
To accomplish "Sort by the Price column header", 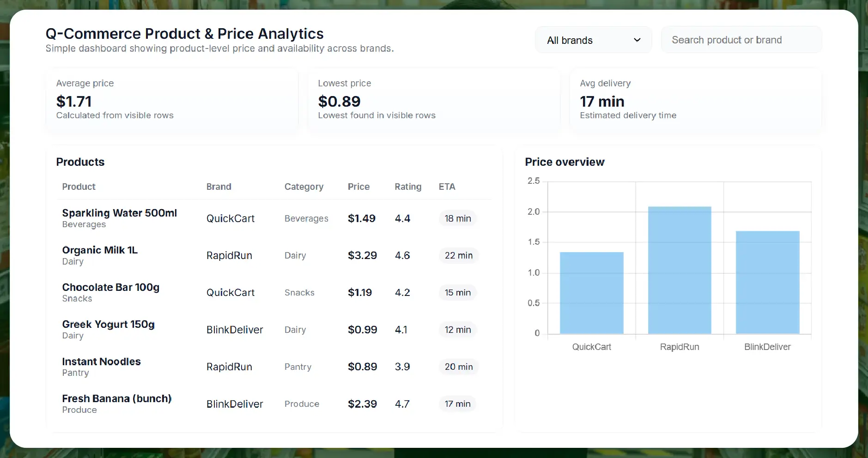I will [x=359, y=187].
